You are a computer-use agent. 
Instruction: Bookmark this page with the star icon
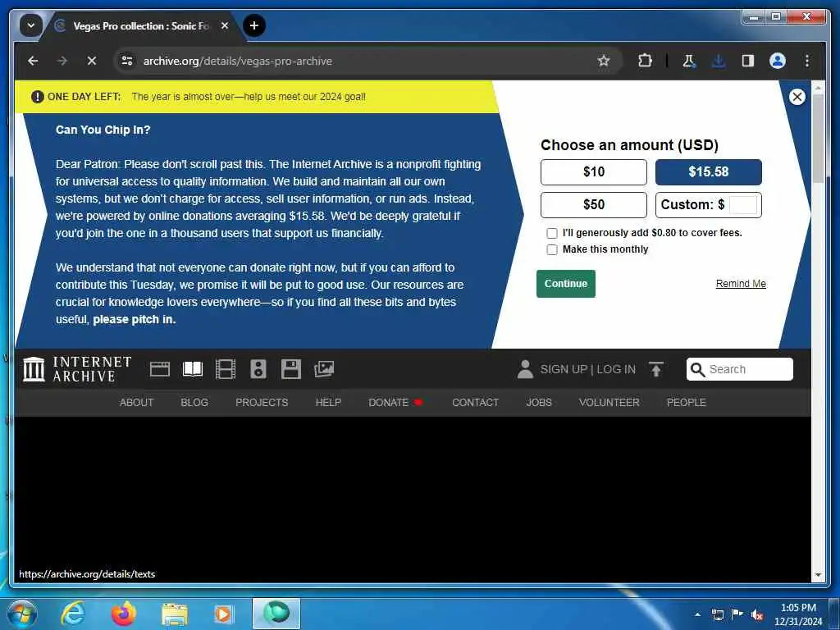click(604, 61)
